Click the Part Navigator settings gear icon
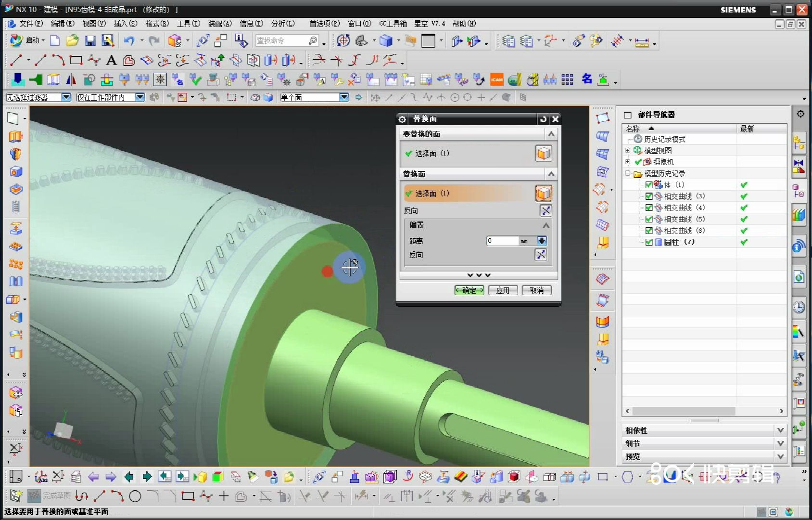Viewport: 812px width, 520px height. pyautogui.click(x=800, y=114)
